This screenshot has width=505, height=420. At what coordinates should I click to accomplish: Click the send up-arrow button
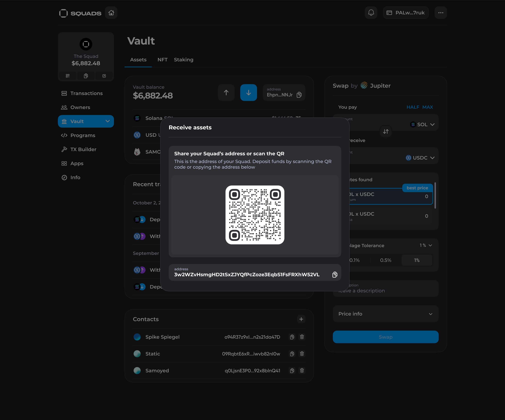pyautogui.click(x=226, y=93)
